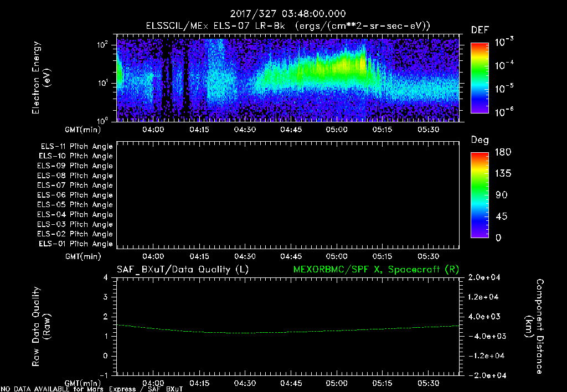The image size is (567, 392).
Task: Click the 10^-5 DEF scale value
Action: [504, 88]
